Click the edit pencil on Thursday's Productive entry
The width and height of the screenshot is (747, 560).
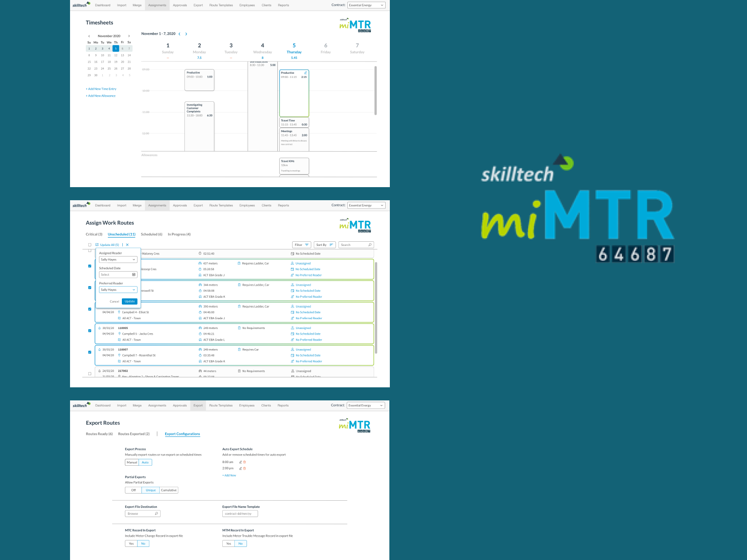point(305,73)
